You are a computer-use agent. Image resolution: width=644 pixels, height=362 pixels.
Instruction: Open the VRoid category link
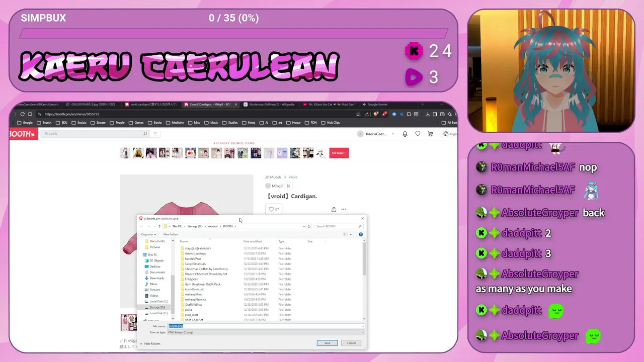click(x=293, y=177)
